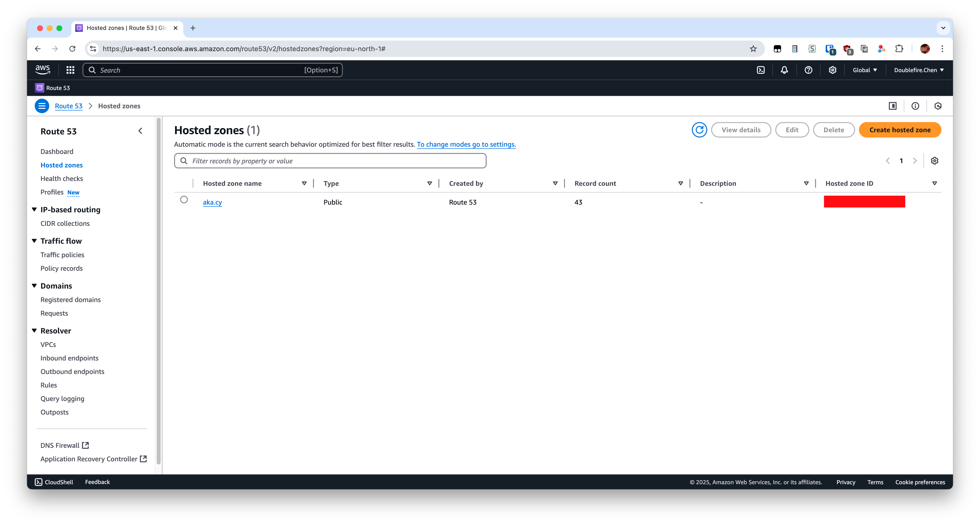Screen dimensions: 980x525
Task: Open the AWS services grid menu
Action: [x=70, y=70]
